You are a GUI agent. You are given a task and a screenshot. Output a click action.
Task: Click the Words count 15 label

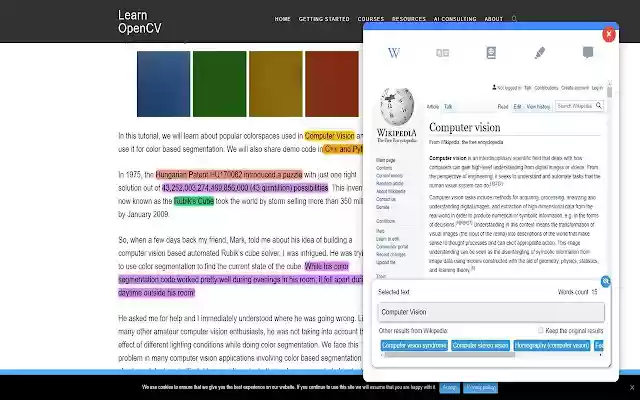click(577, 292)
